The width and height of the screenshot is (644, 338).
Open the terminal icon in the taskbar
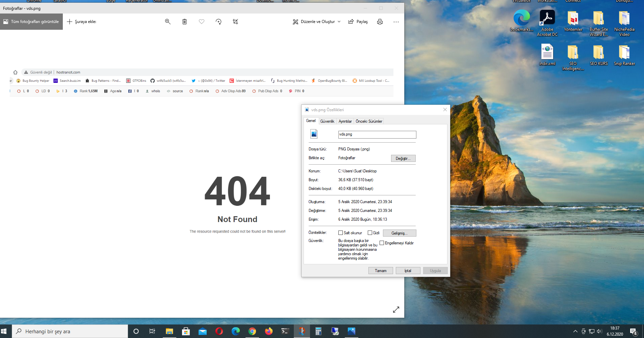(x=285, y=331)
